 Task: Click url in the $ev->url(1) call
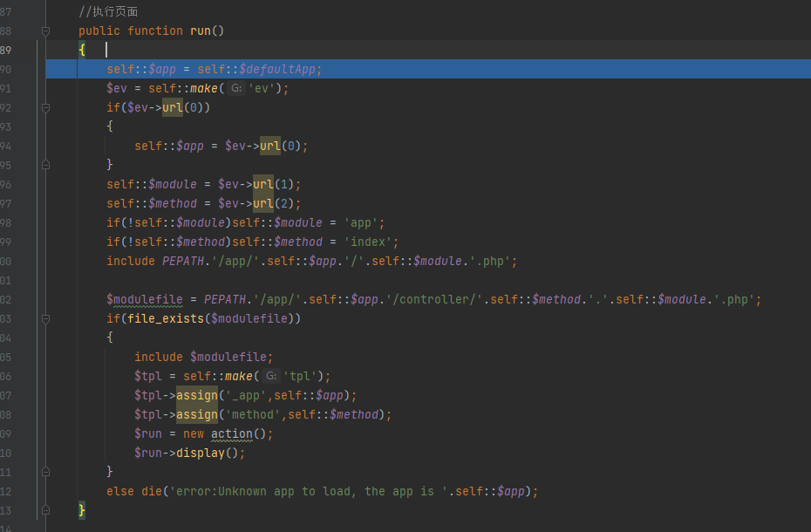262,184
